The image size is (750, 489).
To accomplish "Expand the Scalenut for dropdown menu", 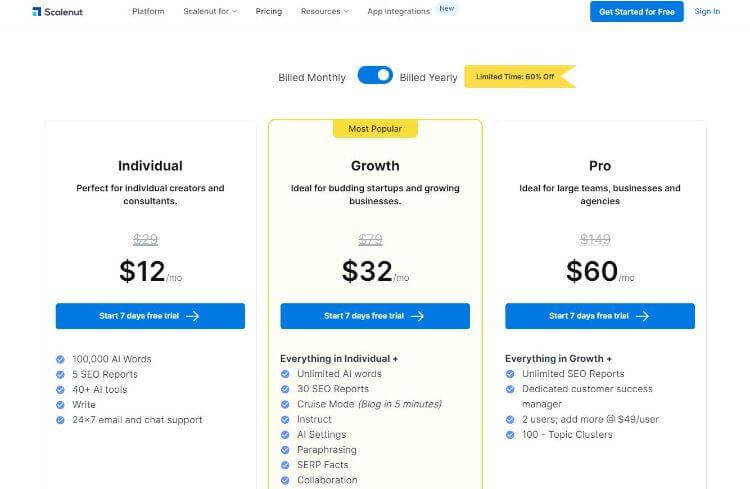I will pos(210,12).
